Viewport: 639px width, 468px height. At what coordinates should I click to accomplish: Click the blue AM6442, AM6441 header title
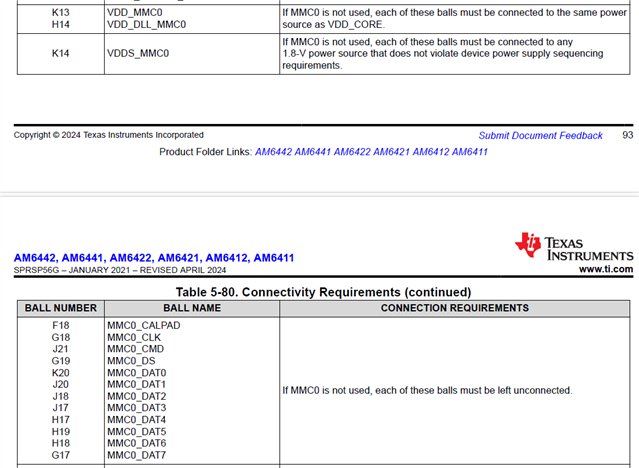tap(154, 258)
